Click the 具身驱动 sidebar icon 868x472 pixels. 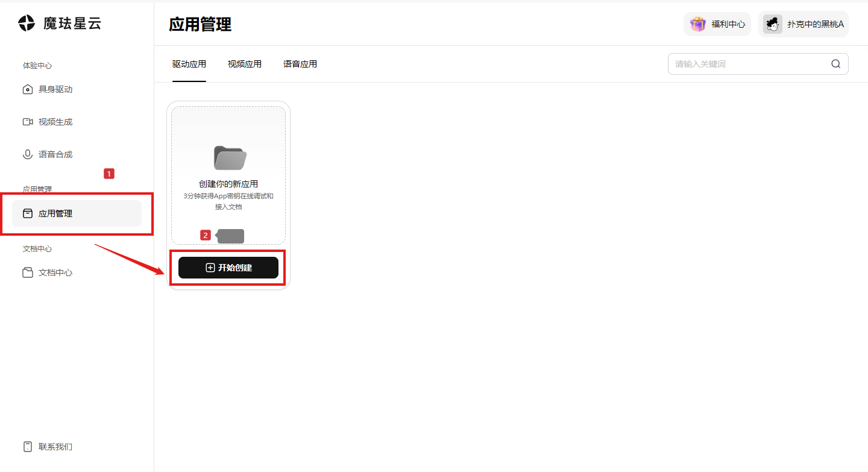(28, 90)
